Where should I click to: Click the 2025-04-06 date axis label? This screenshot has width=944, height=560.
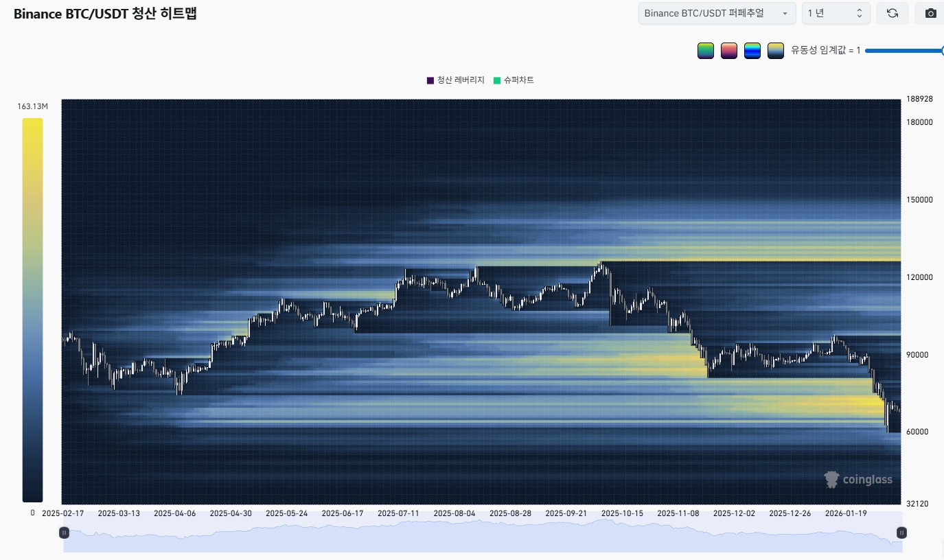pos(174,513)
